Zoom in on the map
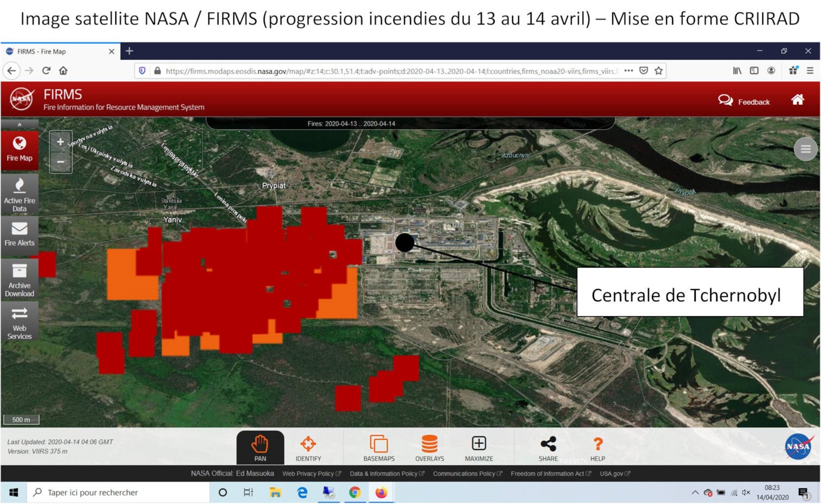822x504 pixels. (x=61, y=142)
